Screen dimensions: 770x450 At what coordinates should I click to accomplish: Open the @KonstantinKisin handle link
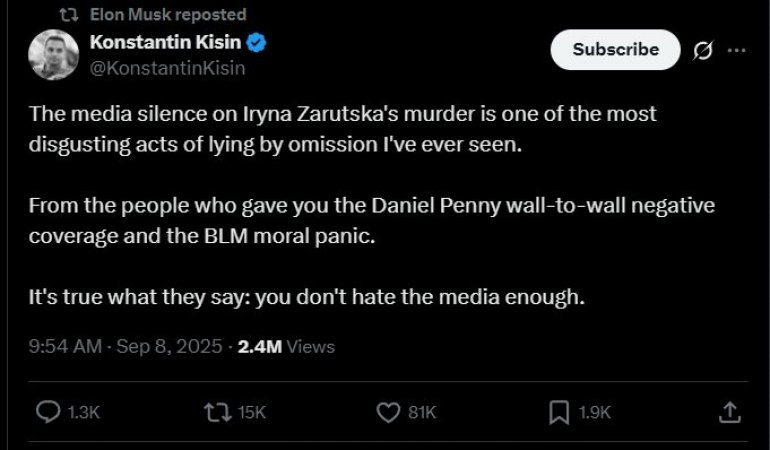[167, 68]
